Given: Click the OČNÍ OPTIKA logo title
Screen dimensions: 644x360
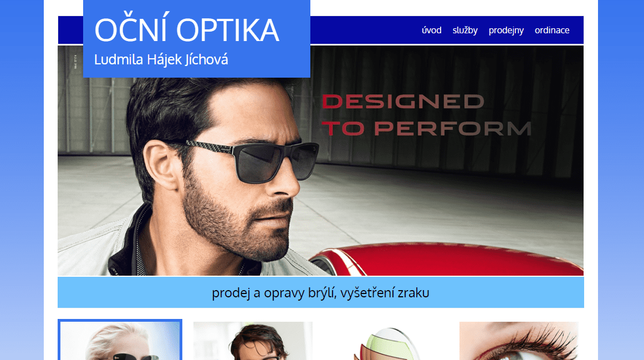Looking at the screenshot, I should (x=187, y=29).
